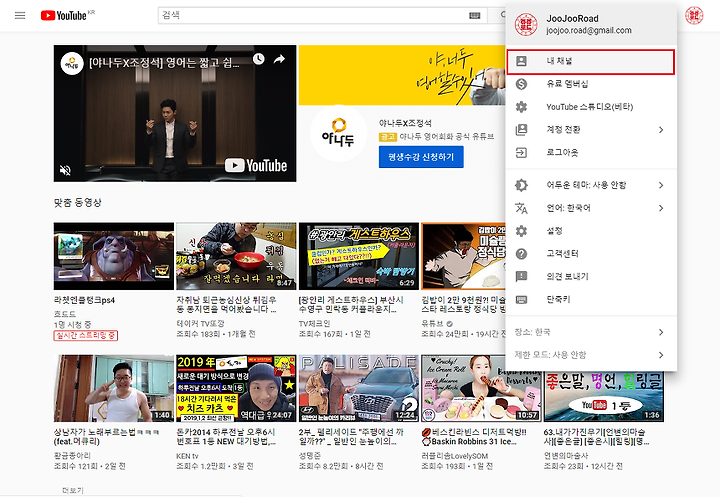720x497 pixels.
Task: Open the Baskin Robbins 31 video title
Action: [474, 437]
